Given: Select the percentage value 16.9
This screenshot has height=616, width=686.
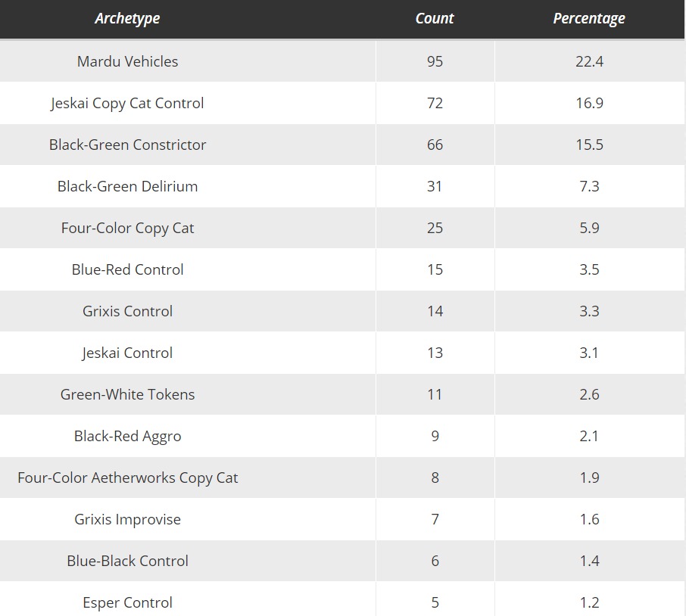Looking at the screenshot, I should click(x=589, y=103).
